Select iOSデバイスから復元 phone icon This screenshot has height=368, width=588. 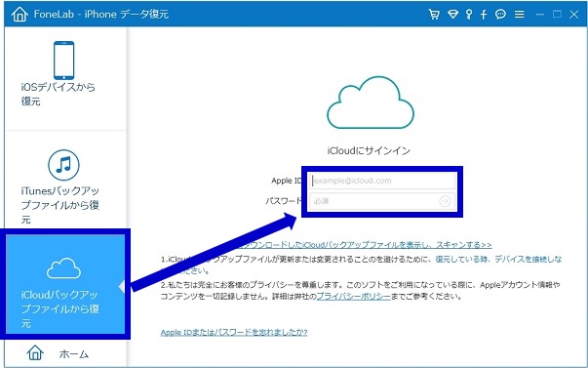tap(63, 61)
